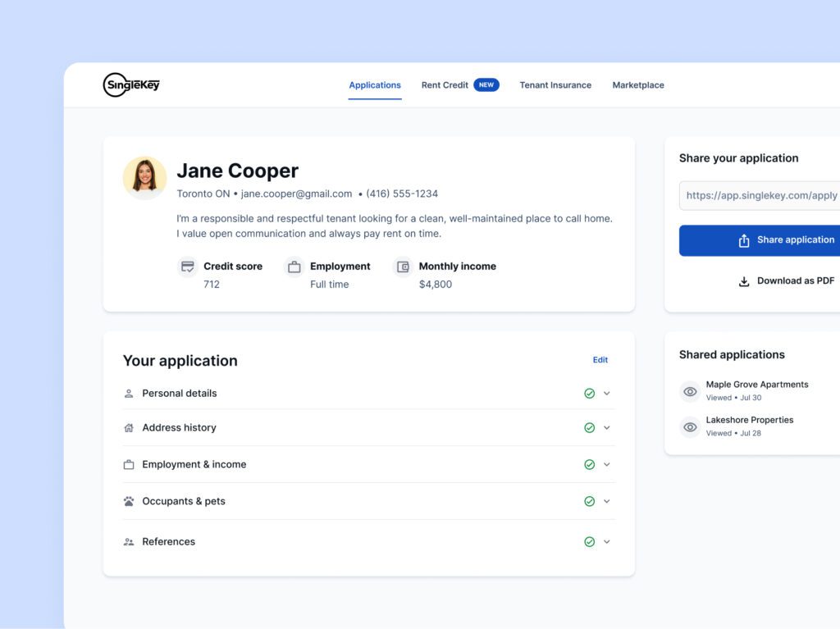Toggle the eye icon for Maple Grove Apartments
840x629 pixels.
[690, 392]
